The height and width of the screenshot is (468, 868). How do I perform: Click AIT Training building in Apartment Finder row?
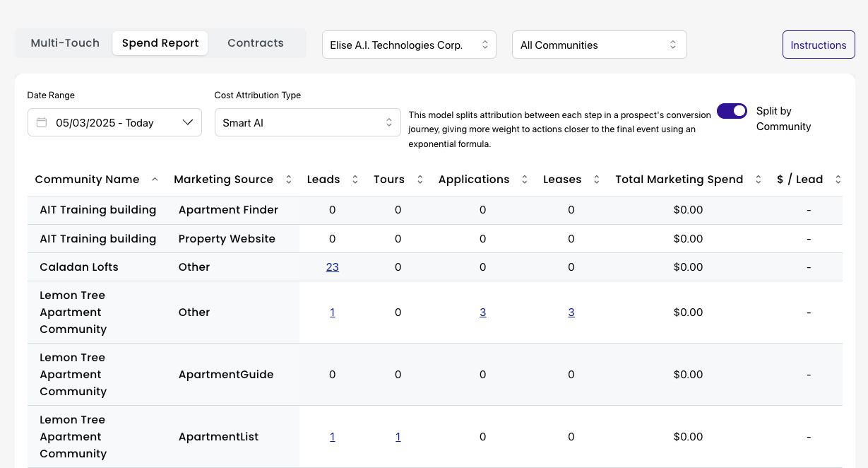pyautogui.click(x=97, y=210)
